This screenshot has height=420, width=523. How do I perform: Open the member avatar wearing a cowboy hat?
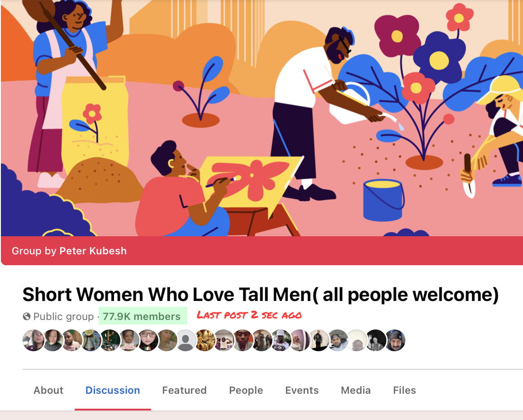point(91,340)
